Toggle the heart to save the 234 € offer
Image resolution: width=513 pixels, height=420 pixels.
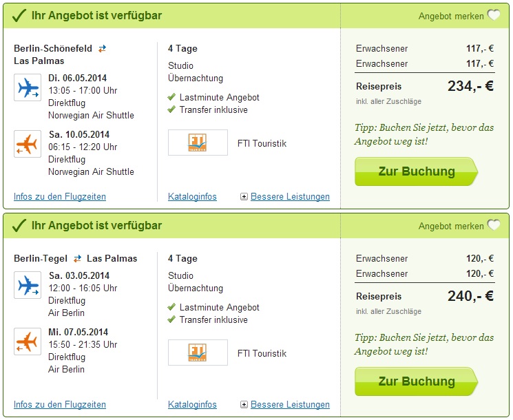click(x=493, y=15)
